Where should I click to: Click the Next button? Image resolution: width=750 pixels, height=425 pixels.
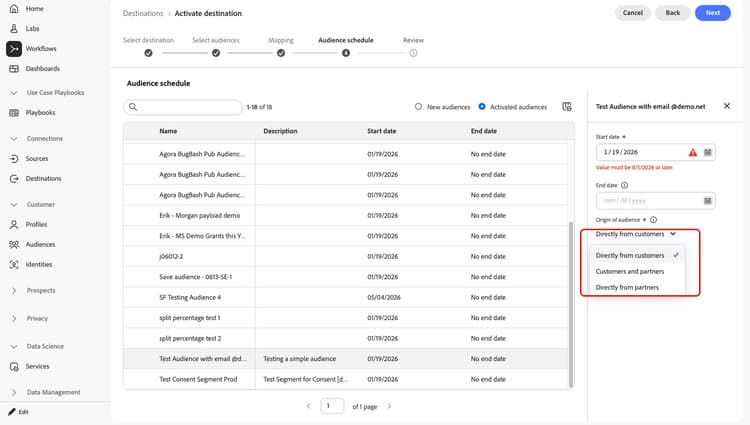(x=713, y=13)
